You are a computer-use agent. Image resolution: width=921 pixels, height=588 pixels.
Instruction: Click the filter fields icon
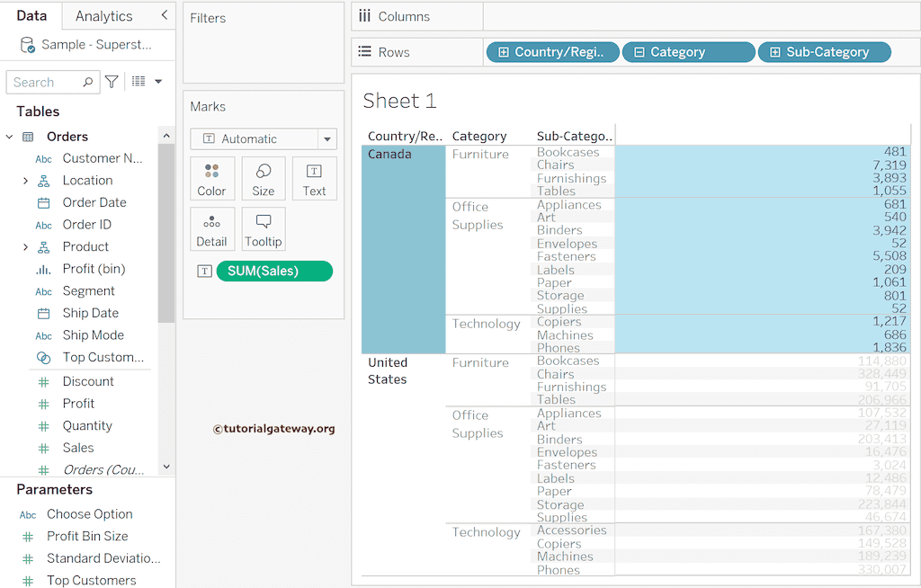tap(112, 82)
